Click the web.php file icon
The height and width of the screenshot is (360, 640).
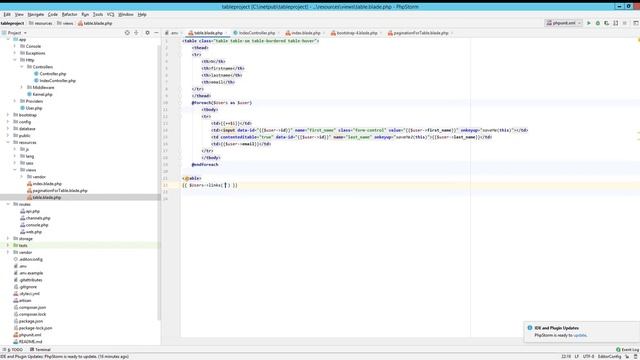(22, 232)
